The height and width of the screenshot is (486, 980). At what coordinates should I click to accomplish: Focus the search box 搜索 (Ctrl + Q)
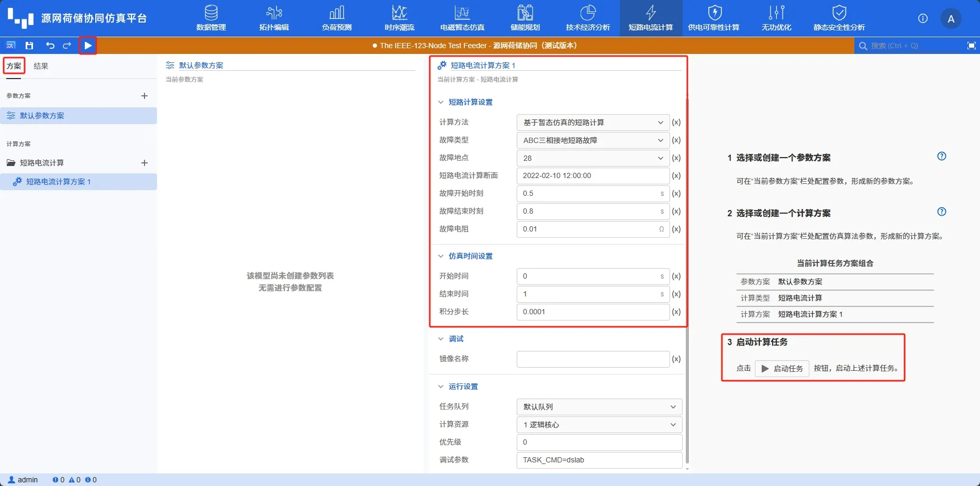coord(908,46)
